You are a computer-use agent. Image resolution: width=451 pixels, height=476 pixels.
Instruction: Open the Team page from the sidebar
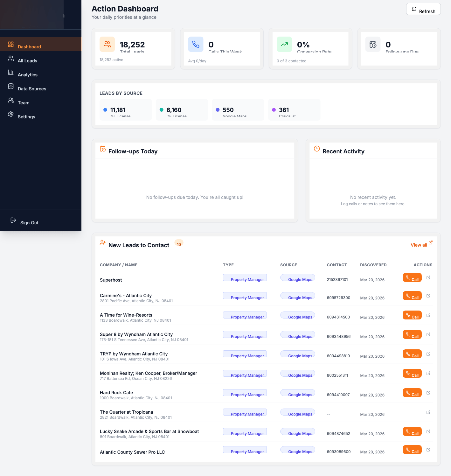(x=23, y=102)
